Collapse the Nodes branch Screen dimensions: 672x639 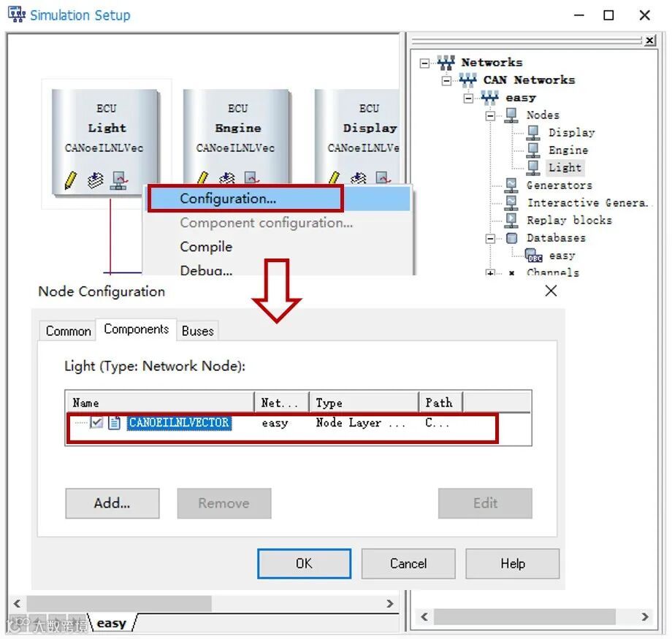[x=490, y=116]
